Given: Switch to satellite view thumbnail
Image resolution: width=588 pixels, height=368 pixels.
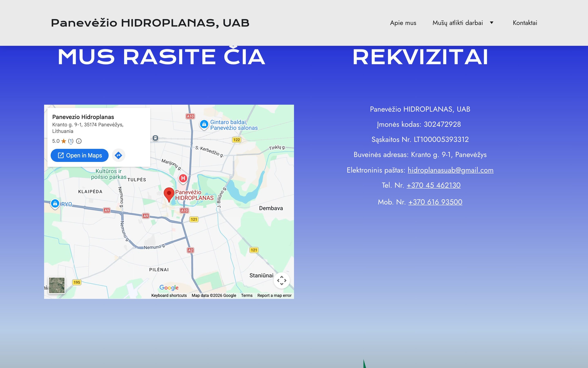Looking at the screenshot, I should pos(57,285).
